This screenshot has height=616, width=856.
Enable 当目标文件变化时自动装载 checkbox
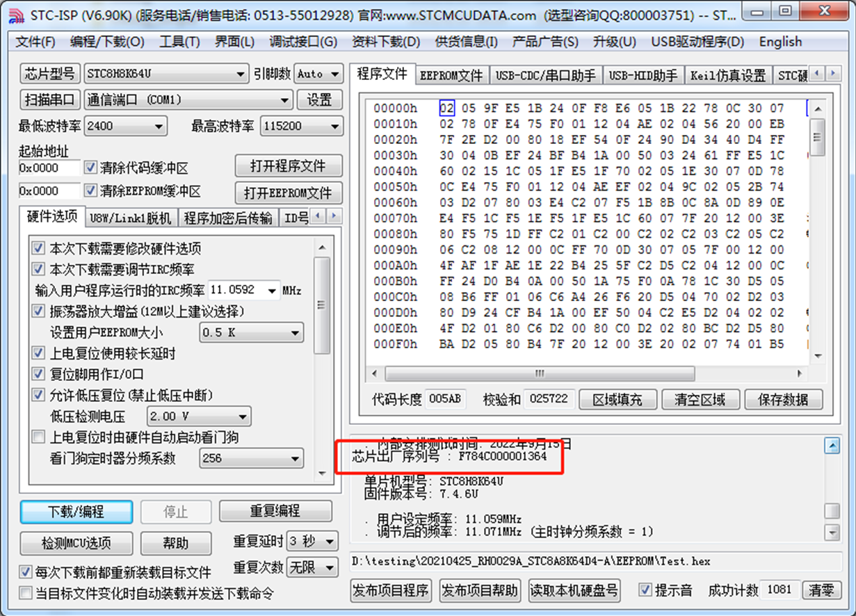[x=26, y=593]
